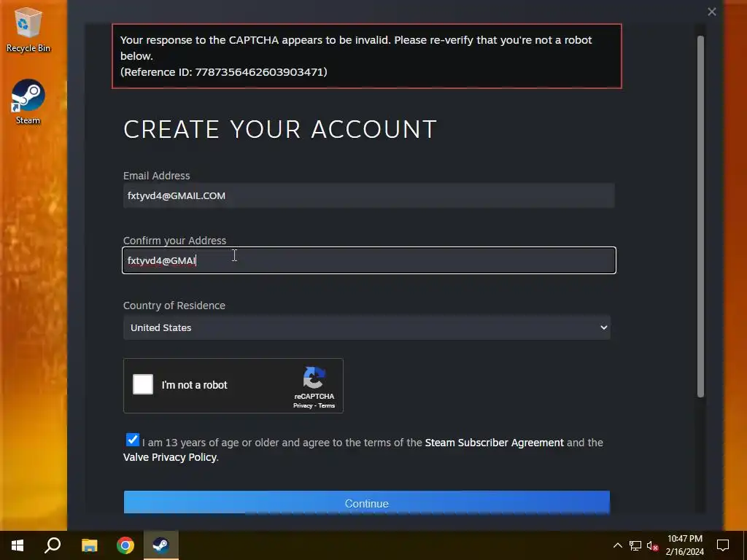The width and height of the screenshot is (747, 560).
Task: Click the CAPTCHA Reference ID text
Action: pos(223,72)
